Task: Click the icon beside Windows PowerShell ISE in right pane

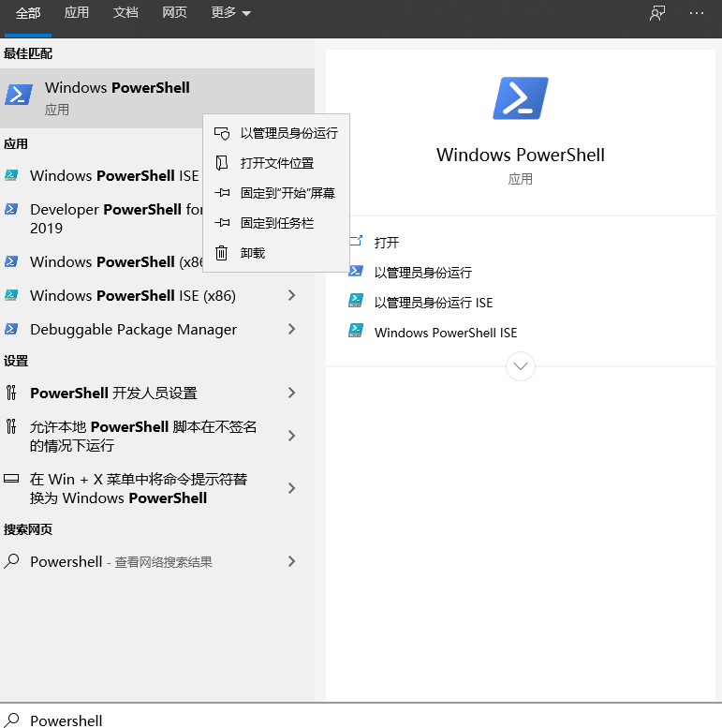Action: pyautogui.click(x=356, y=331)
